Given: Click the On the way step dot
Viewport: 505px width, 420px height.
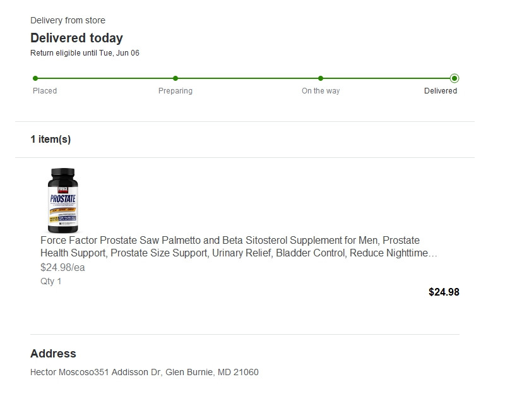Looking at the screenshot, I should [x=321, y=78].
